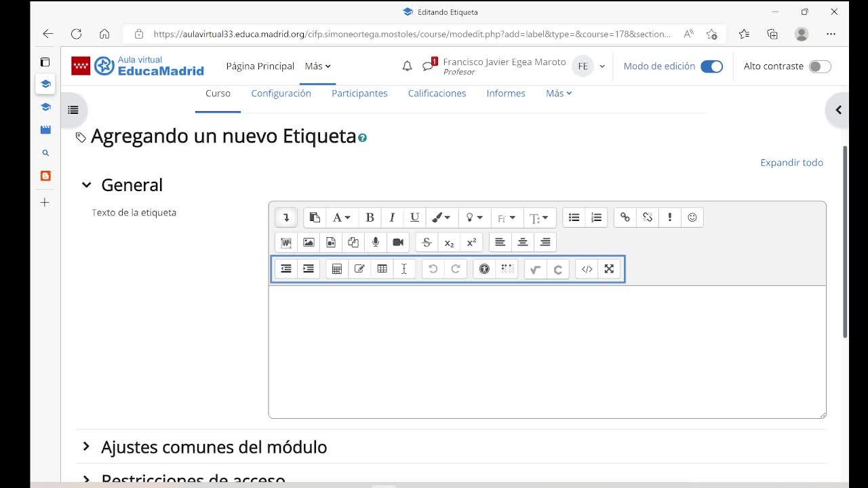Collapse the editor toolbar rows

point(286,218)
